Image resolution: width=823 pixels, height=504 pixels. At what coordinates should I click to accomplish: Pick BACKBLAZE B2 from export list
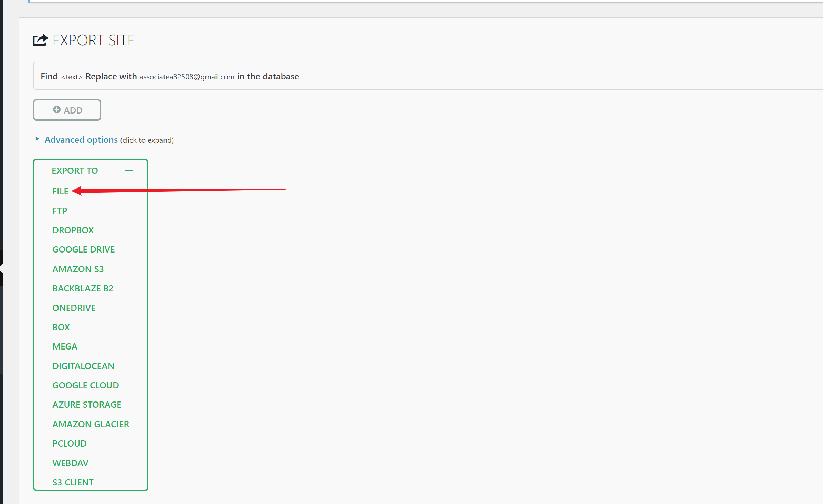tap(83, 288)
